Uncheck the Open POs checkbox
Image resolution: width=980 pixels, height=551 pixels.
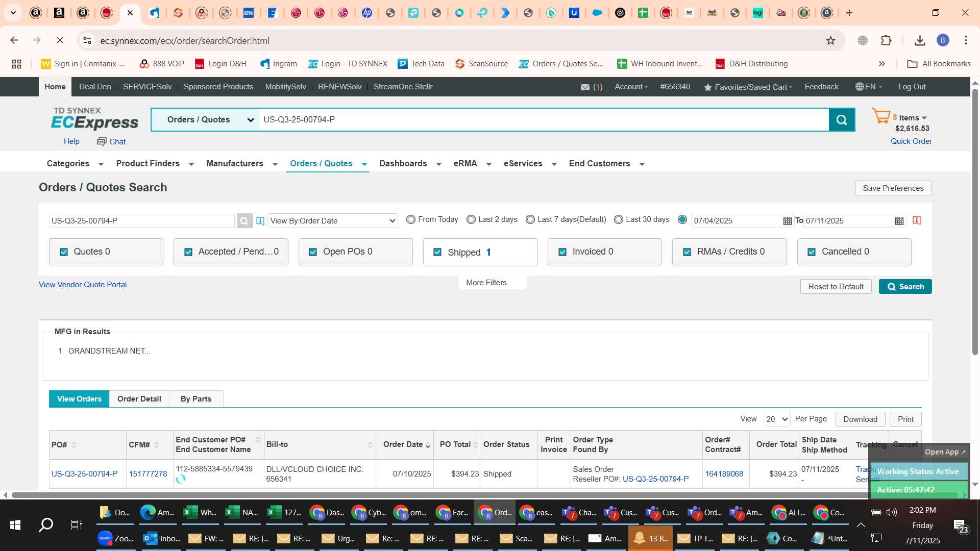[313, 252]
